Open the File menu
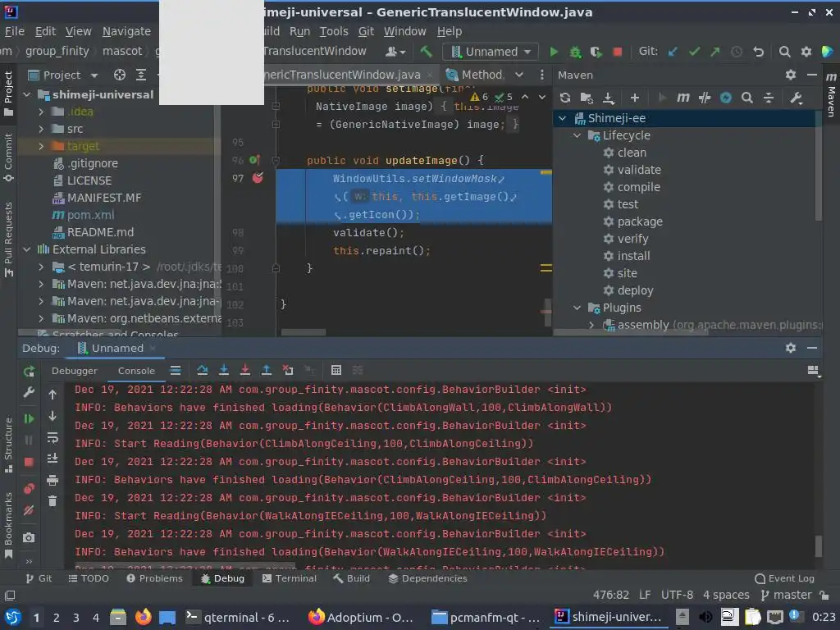Image resolution: width=840 pixels, height=630 pixels. pyautogui.click(x=15, y=32)
